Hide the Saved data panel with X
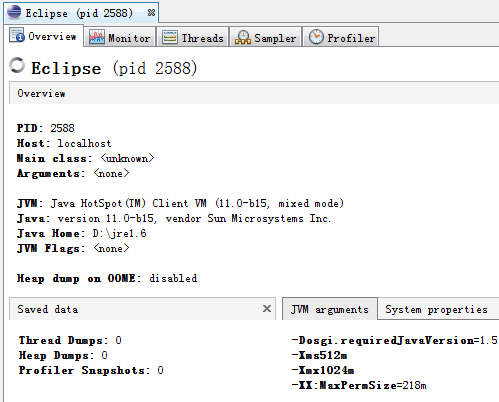This screenshot has height=402, width=499. (267, 309)
